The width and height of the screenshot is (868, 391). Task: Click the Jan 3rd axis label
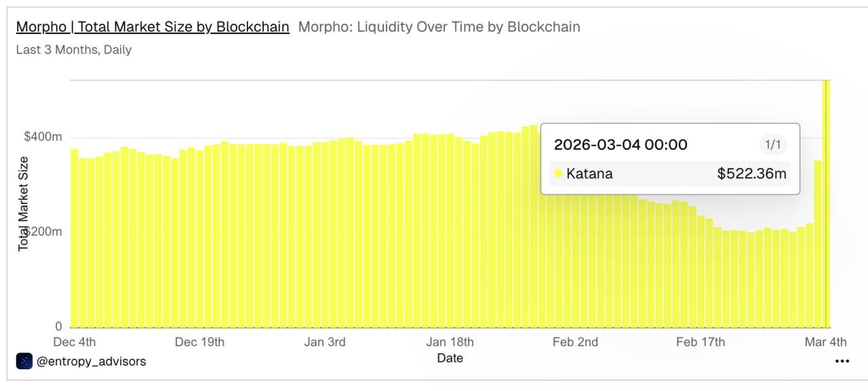click(325, 342)
